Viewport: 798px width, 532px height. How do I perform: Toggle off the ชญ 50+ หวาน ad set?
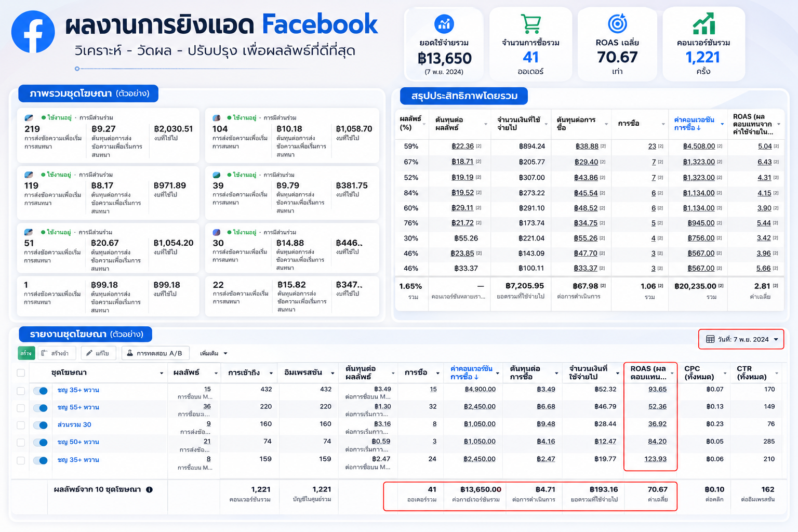point(41,443)
